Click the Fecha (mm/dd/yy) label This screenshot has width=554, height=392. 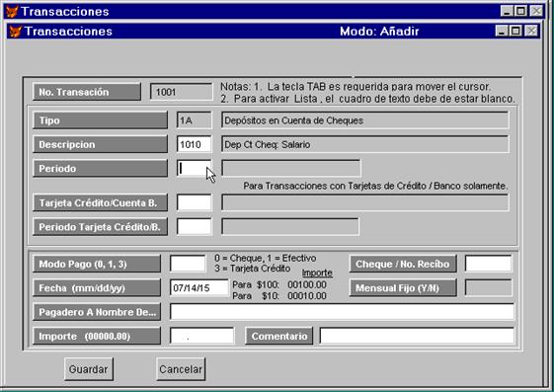point(97,287)
